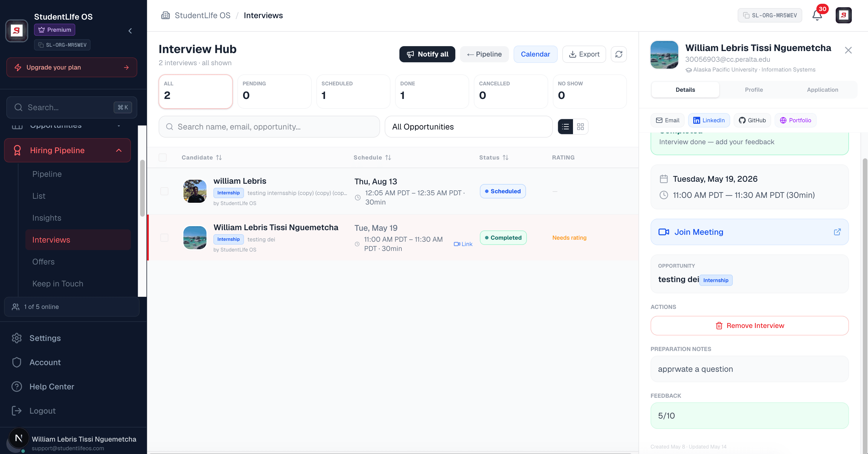
Task: Sort by Schedule column
Action: 372,157
